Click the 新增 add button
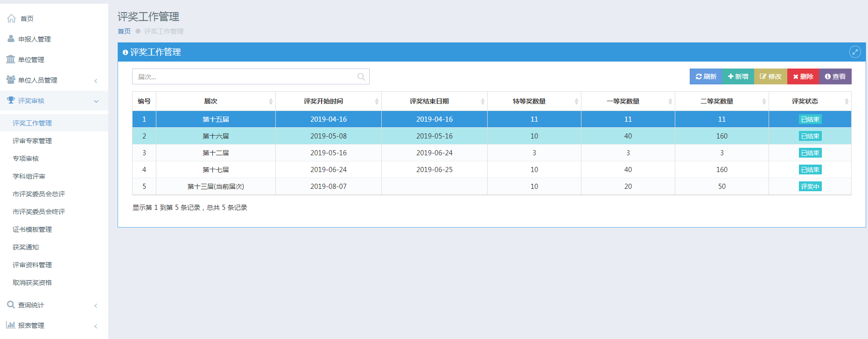Viewport: 868px width, 339px height. point(738,76)
